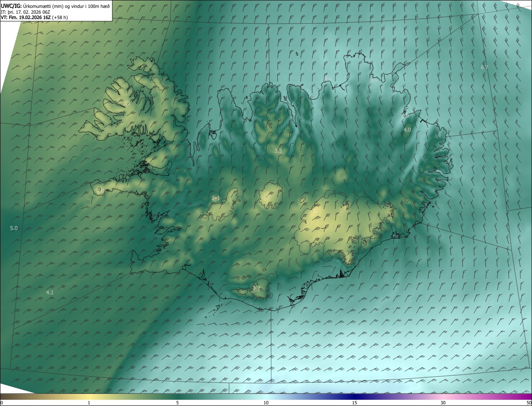This screenshot has height=406, width=532.
Task: Click the 2.3 value label near the western glacier
Action: [216, 198]
